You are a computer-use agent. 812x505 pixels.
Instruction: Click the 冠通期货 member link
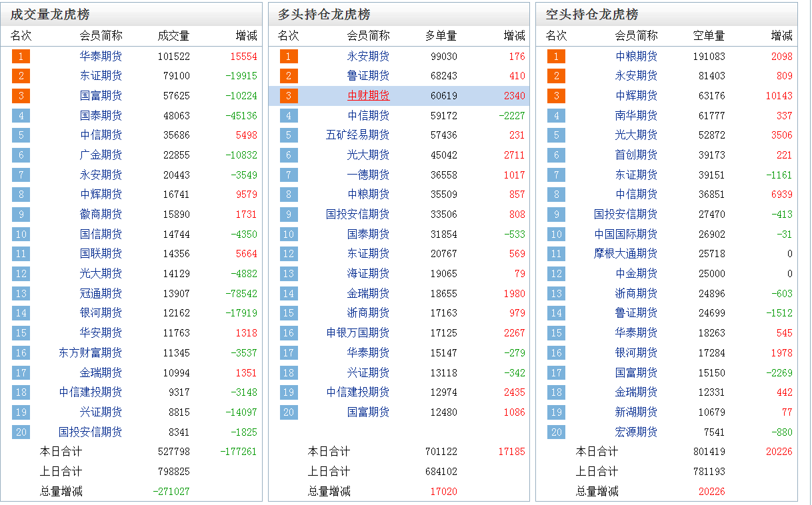(101, 294)
